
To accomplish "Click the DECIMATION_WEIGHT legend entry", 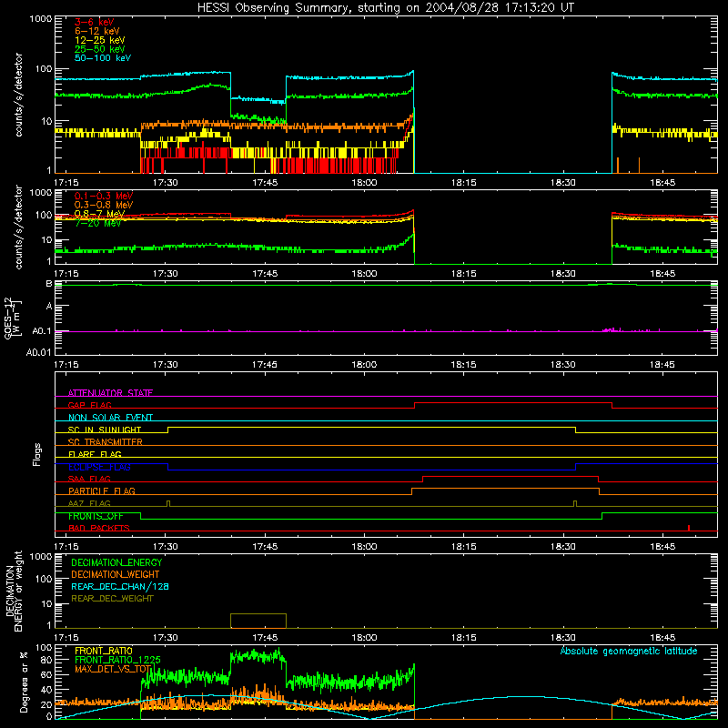I will [x=116, y=574].
